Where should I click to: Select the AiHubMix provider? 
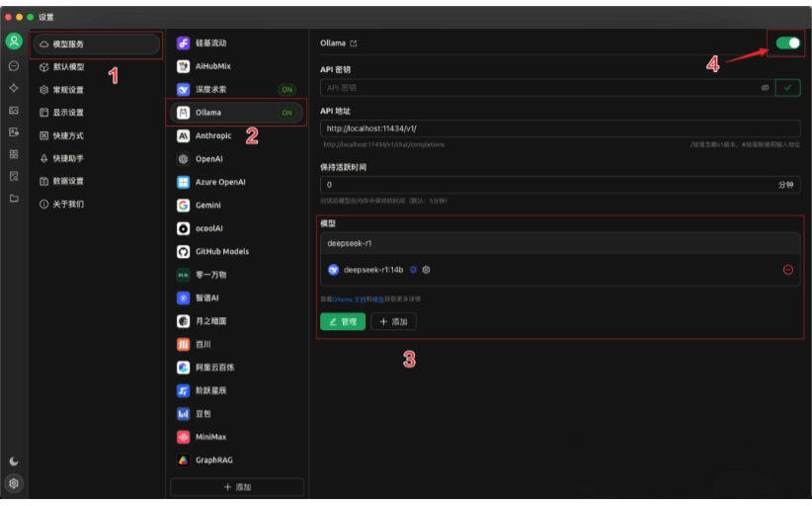[x=236, y=66]
